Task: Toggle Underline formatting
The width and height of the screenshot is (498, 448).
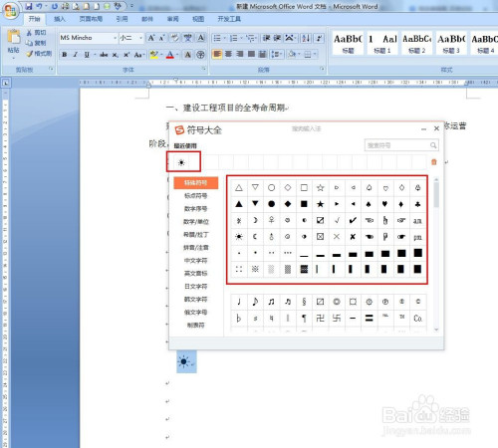Action: tap(87, 55)
